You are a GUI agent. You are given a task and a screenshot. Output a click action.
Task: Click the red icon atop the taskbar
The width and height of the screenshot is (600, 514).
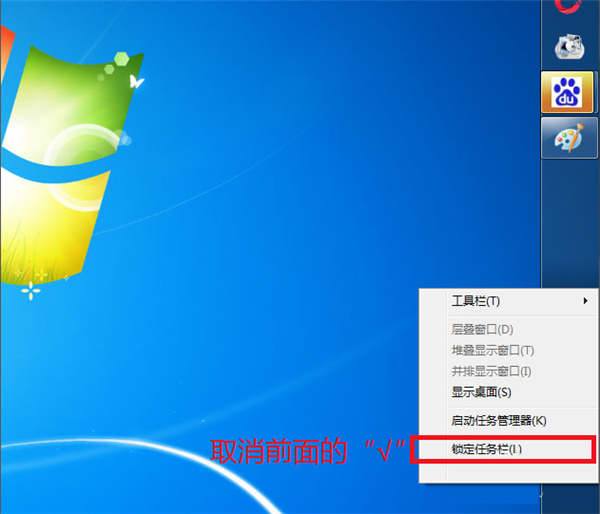569,8
